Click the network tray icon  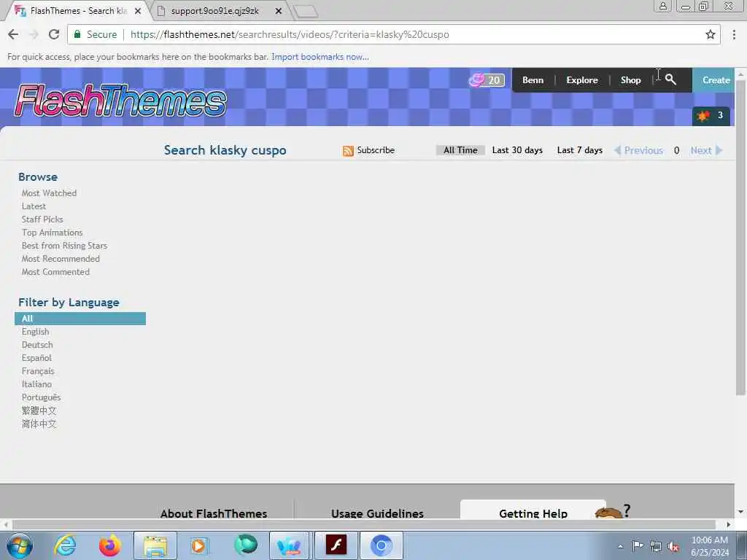(656, 547)
